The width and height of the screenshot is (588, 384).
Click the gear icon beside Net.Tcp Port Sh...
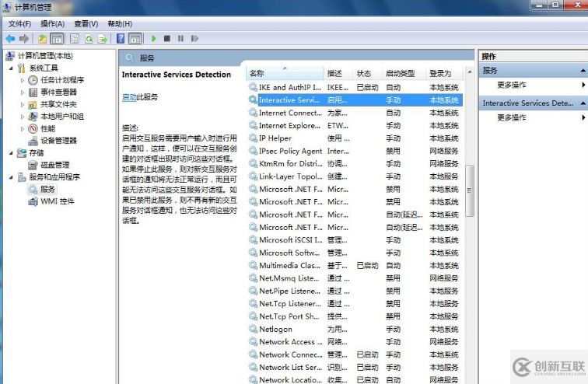[253, 316]
